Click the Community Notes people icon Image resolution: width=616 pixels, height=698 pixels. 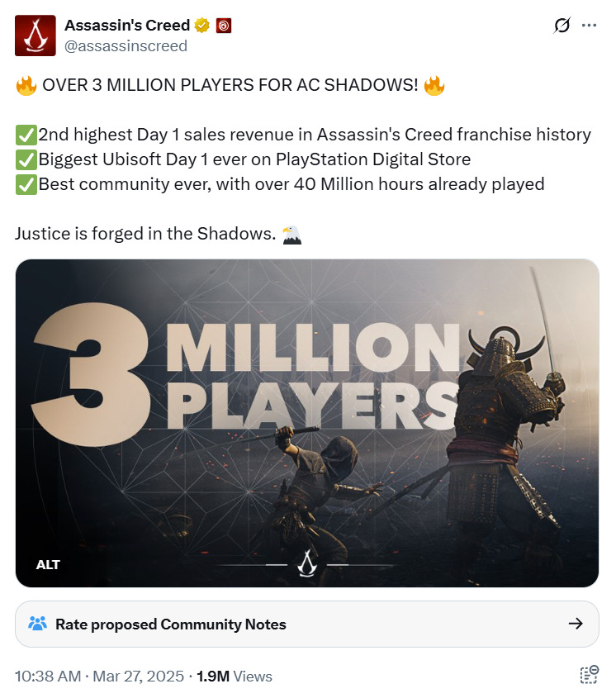(x=37, y=623)
